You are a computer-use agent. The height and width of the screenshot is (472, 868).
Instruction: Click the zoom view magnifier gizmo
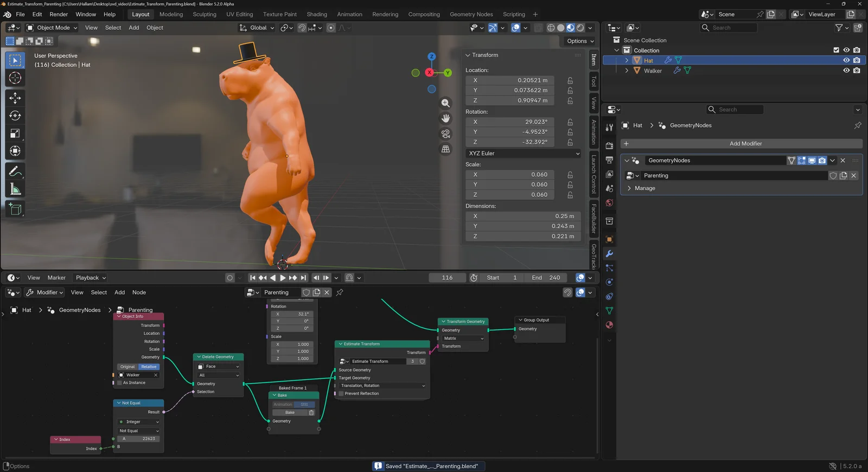point(445,103)
